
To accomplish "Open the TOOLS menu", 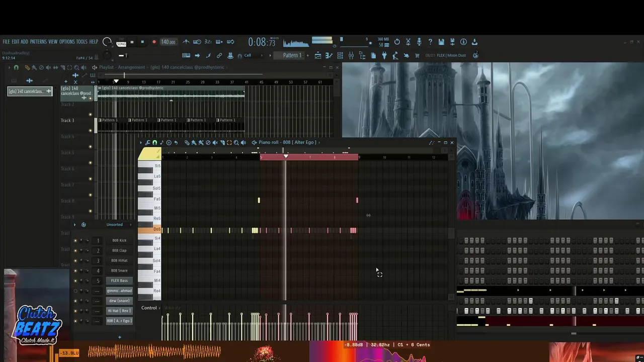I will click(82, 42).
